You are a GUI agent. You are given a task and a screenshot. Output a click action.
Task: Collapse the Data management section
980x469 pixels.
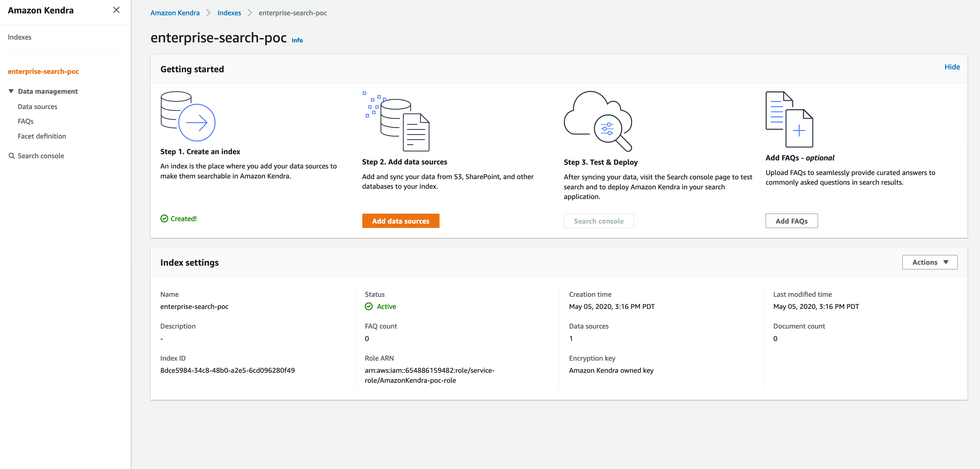point(11,91)
